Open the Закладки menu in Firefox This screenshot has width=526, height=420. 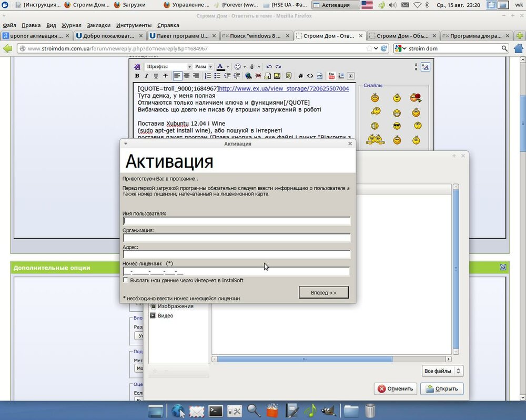(x=98, y=25)
